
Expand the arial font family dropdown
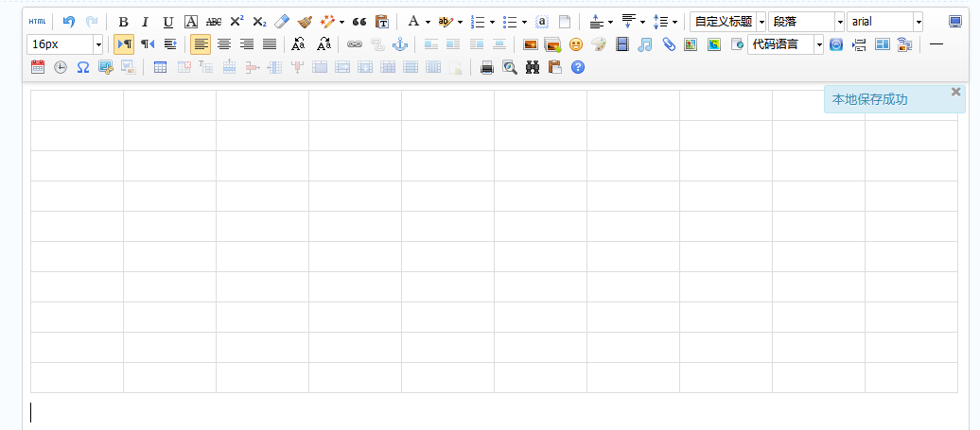(x=918, y=22)
